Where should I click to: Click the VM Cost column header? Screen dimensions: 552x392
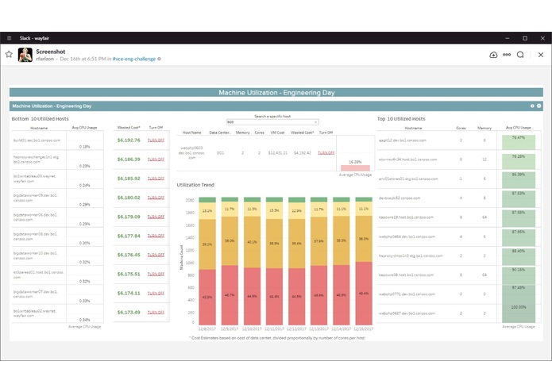click(x=277, y=133)
